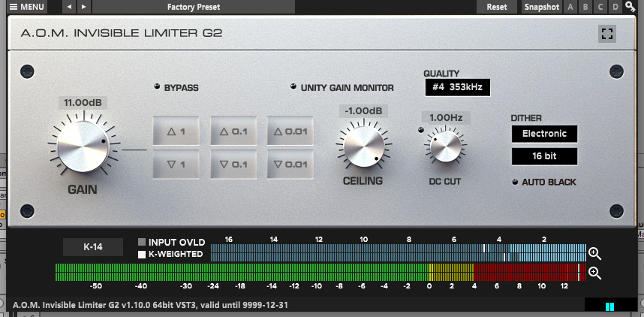This screenshot has height=317, width=644.
Task: Click the gain reduction meter zoom icon
Action: 594,253
